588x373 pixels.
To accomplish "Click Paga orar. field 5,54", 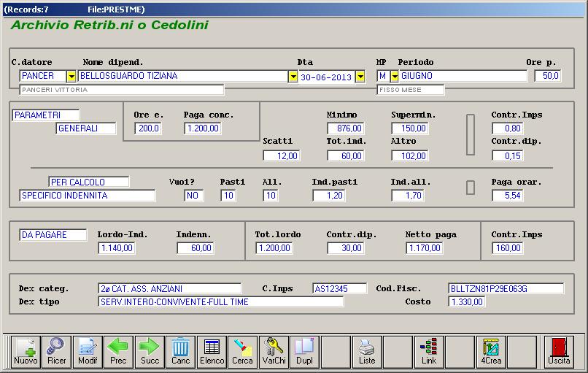I will pos(507,196).
